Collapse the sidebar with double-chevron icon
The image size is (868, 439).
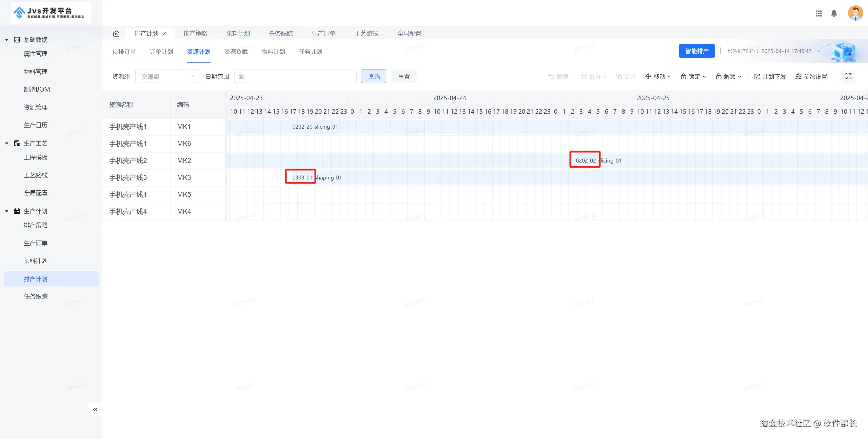coord(95,409)
